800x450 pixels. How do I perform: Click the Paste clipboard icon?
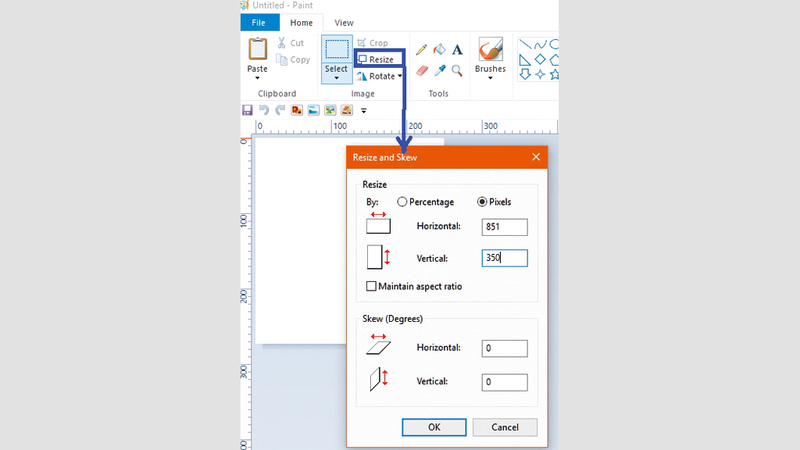point(257,49)
